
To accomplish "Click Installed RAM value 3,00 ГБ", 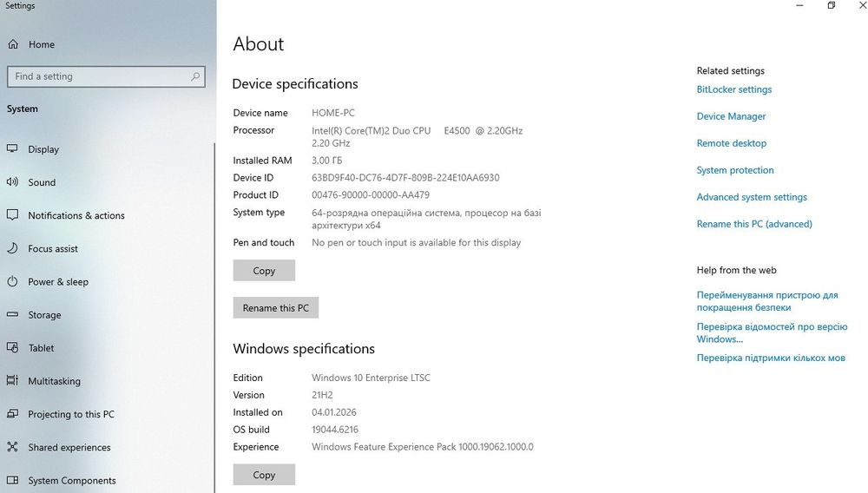I will tap(326, 161).
